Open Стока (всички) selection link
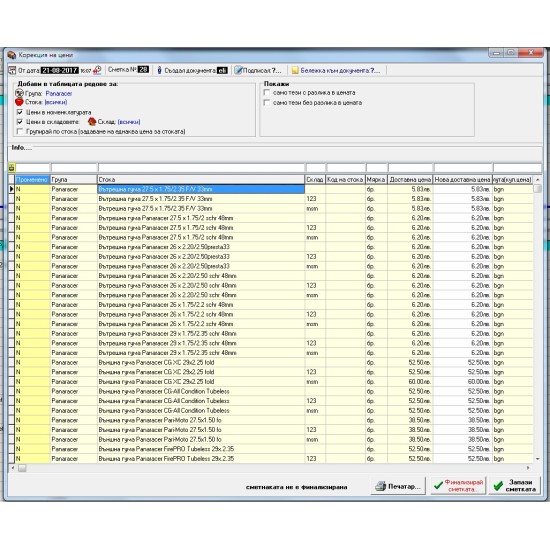This screenshot has height=550, width=550. click(56, 102)
